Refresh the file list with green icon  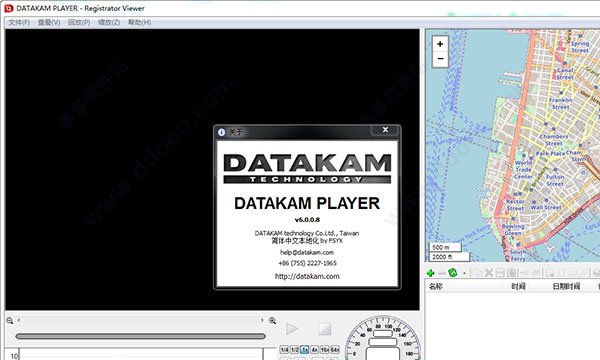tap(453, 273)
